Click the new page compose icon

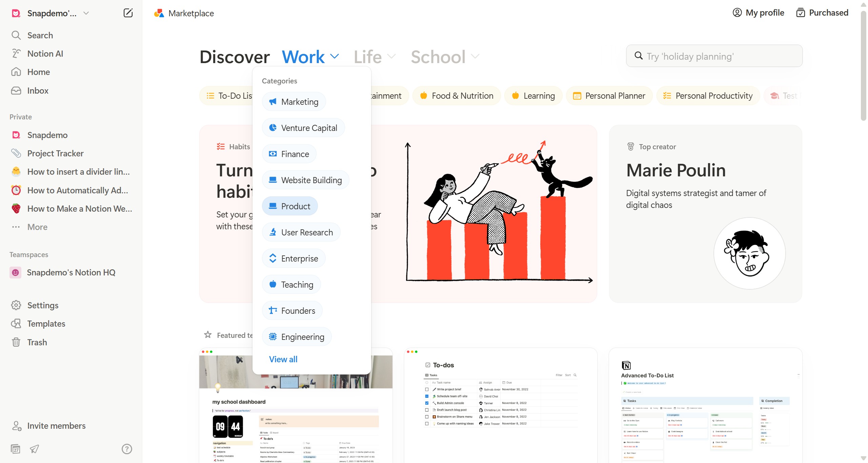[128, 13]
